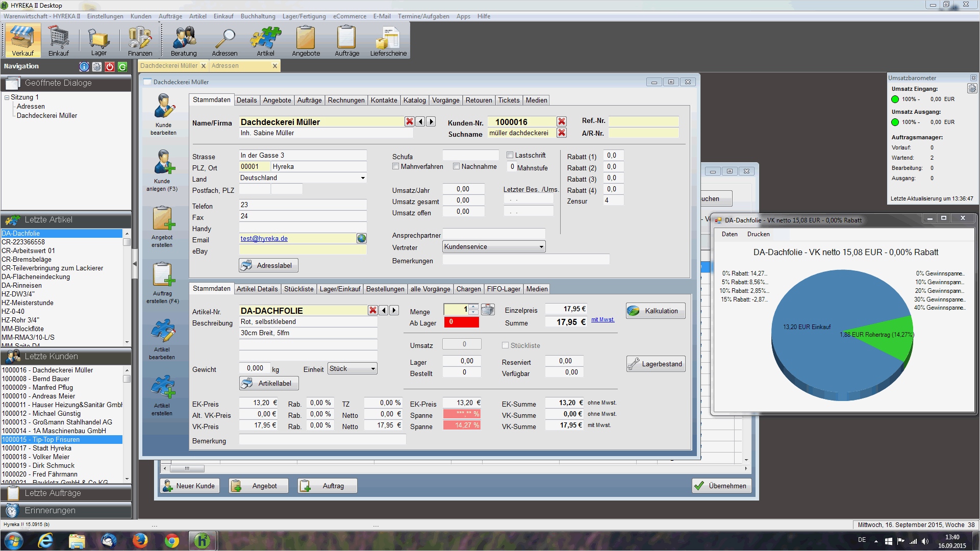Open the Land dropdown showing Deutschland

363,178
